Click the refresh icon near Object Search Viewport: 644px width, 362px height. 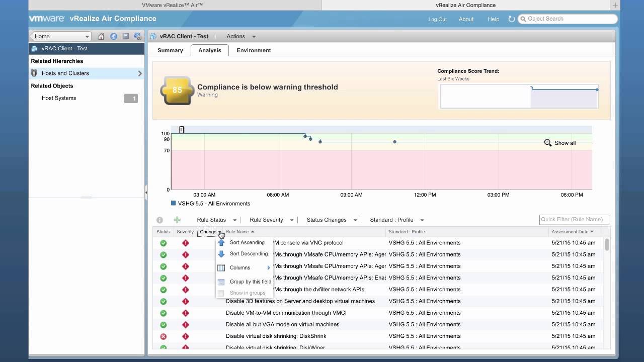tap(512, 19)
